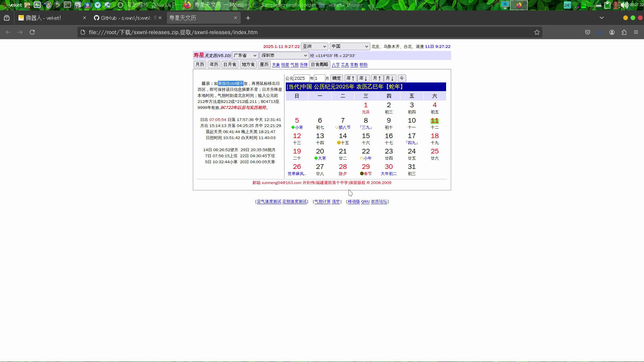Click the green play arrow panel icon
The height and width of the screenshot is (362, 644).
point(57,5)
